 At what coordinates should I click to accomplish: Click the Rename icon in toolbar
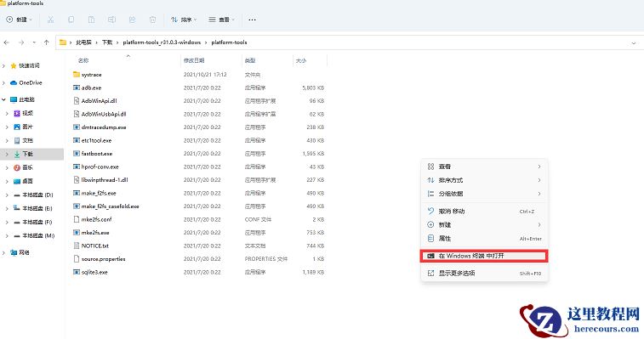[x=111, y=20]
